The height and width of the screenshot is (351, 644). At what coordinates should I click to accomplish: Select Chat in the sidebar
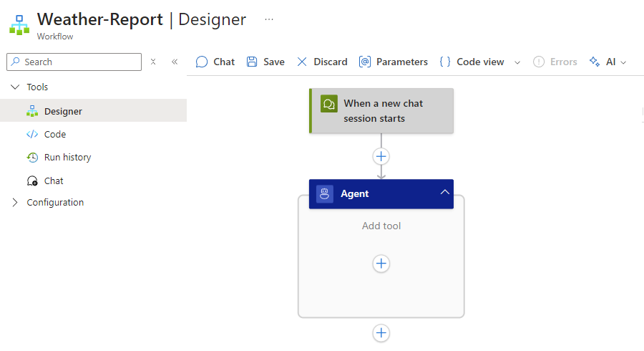[x=54, y=181]
